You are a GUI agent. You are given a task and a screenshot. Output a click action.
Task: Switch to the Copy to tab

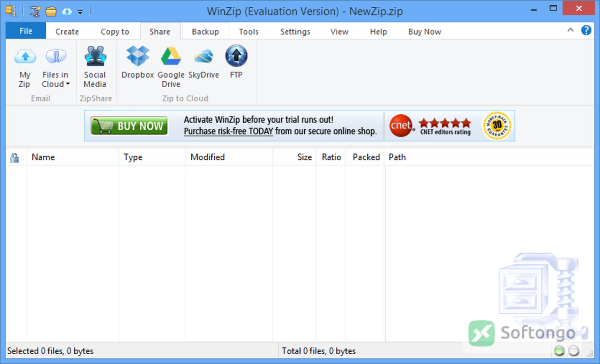pyautogui.click(x=115, y=32)
